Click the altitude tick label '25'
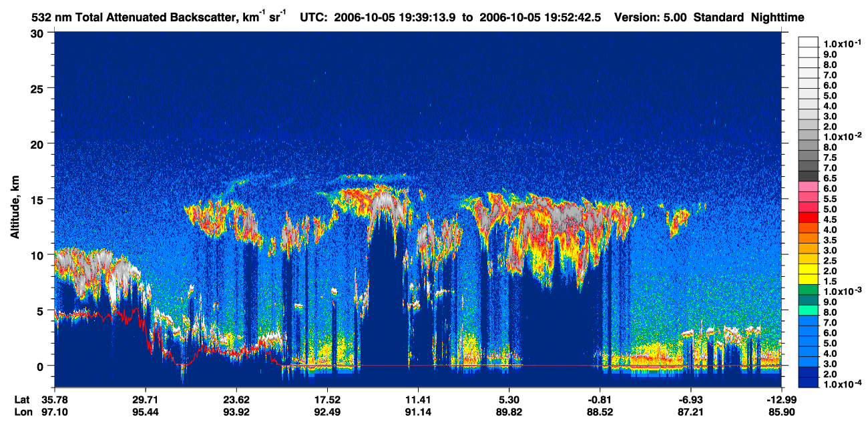 pos(38,88)
